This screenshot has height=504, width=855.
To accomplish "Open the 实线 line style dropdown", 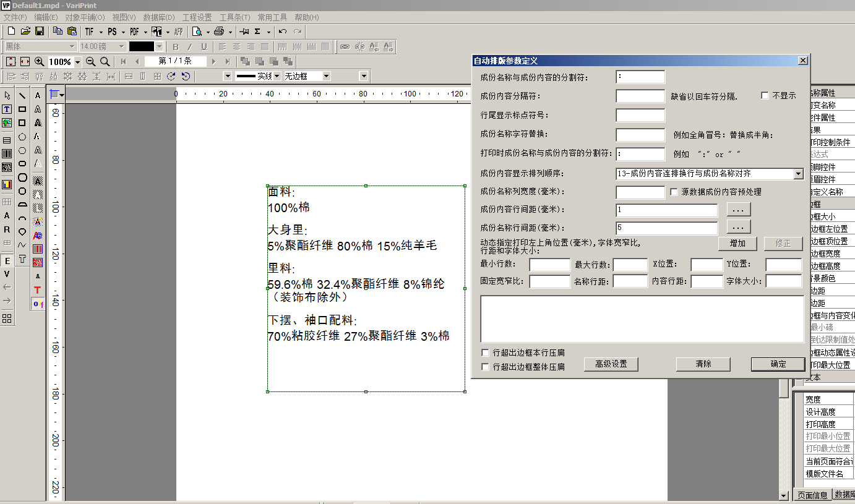I will (277, 76).
